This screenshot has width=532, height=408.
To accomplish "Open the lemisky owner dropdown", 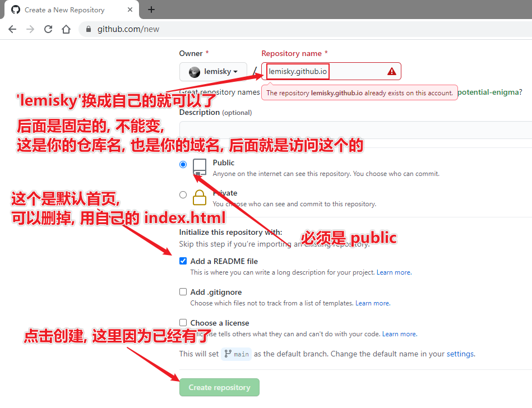I will 213,72.
